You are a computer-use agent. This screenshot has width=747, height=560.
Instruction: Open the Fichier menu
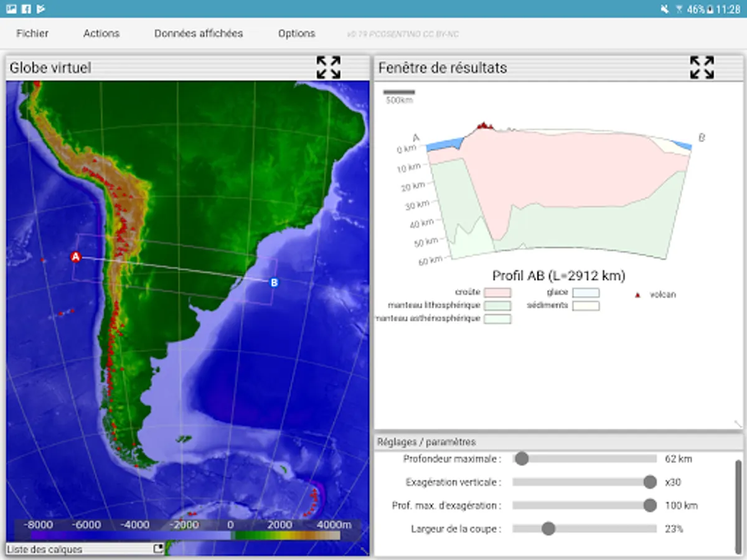32,34
